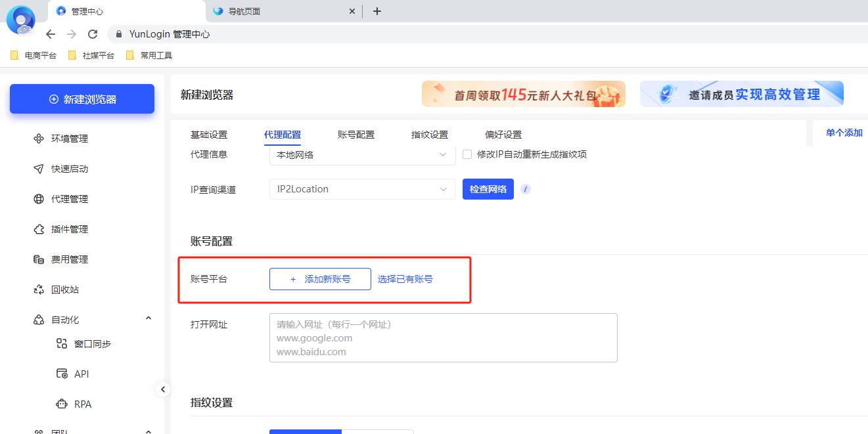The width and height of the screenshot is (868, 434).
Task: Click the 打开网址 URL input area
Action: tap(444, 337)
